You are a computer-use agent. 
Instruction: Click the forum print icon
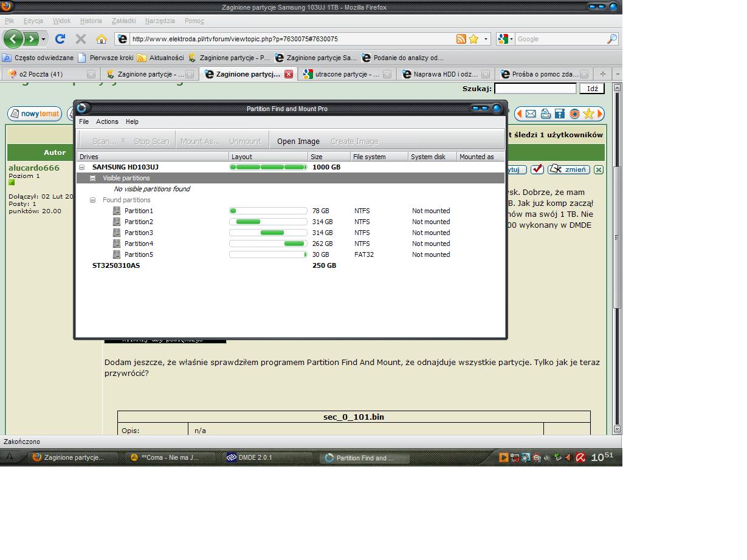[x=545, y=114]
